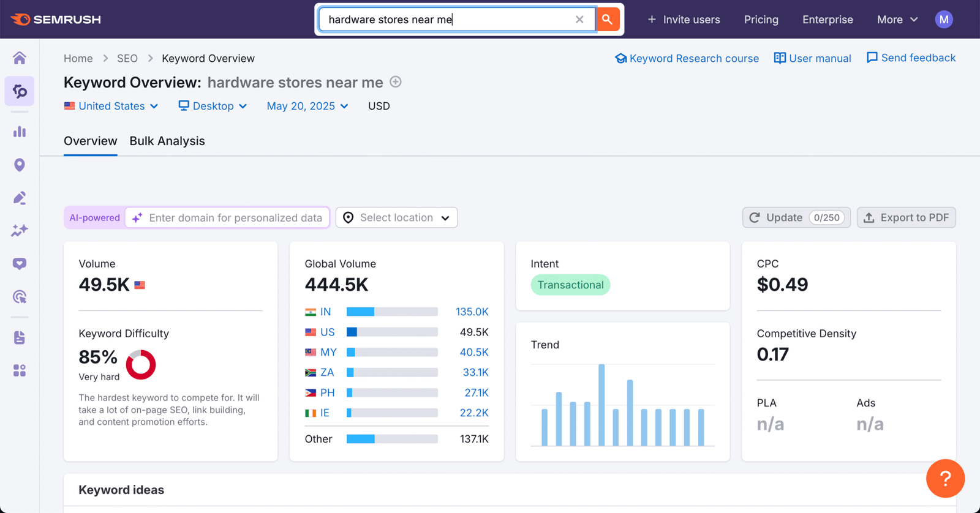Open the Select location dropdown
Screen dimensions: 980x513
click(396, 218)
